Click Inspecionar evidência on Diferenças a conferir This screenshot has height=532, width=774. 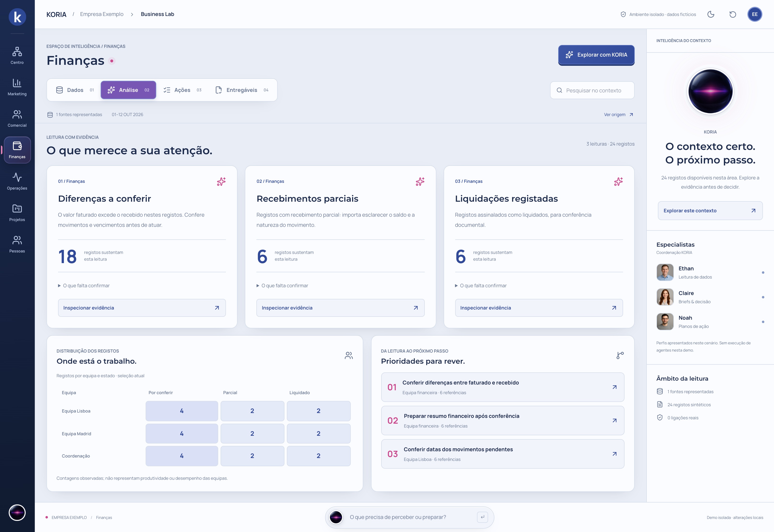tap(142, 308)
